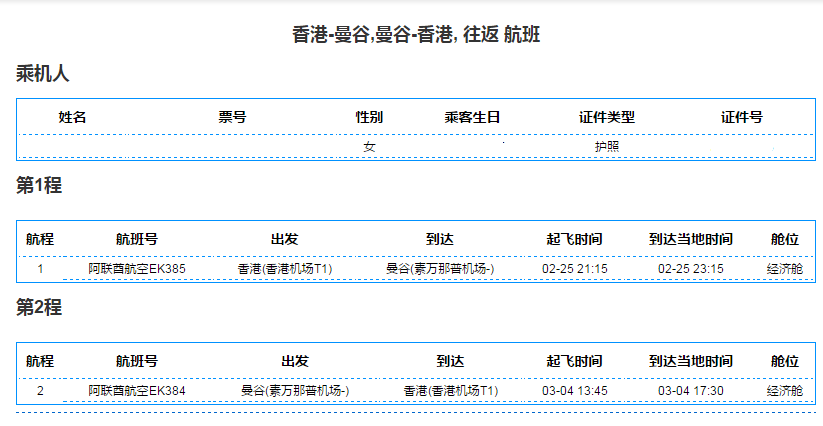Click the 票号 column header

[x=233, y=117]
